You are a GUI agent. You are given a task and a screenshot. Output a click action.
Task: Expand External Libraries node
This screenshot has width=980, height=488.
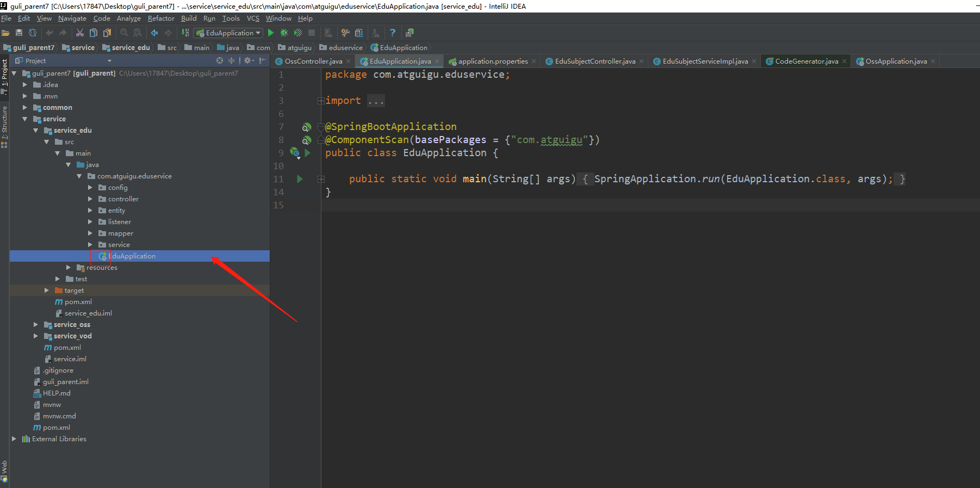click(14, 438)
